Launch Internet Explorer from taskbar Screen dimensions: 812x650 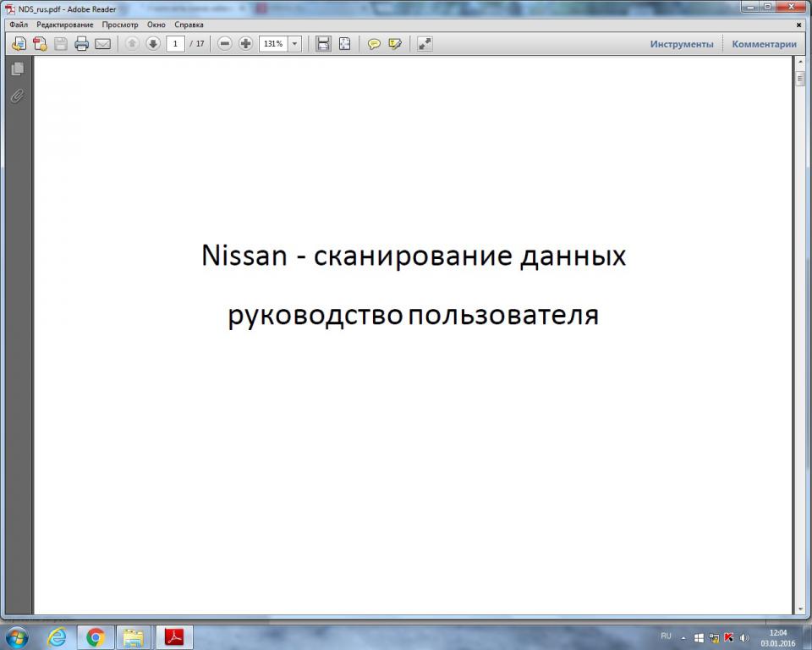(56, 637)
